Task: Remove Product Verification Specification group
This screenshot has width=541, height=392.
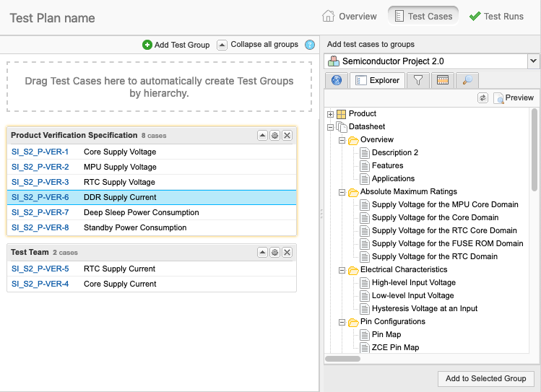Action: (x=287, y=136)
